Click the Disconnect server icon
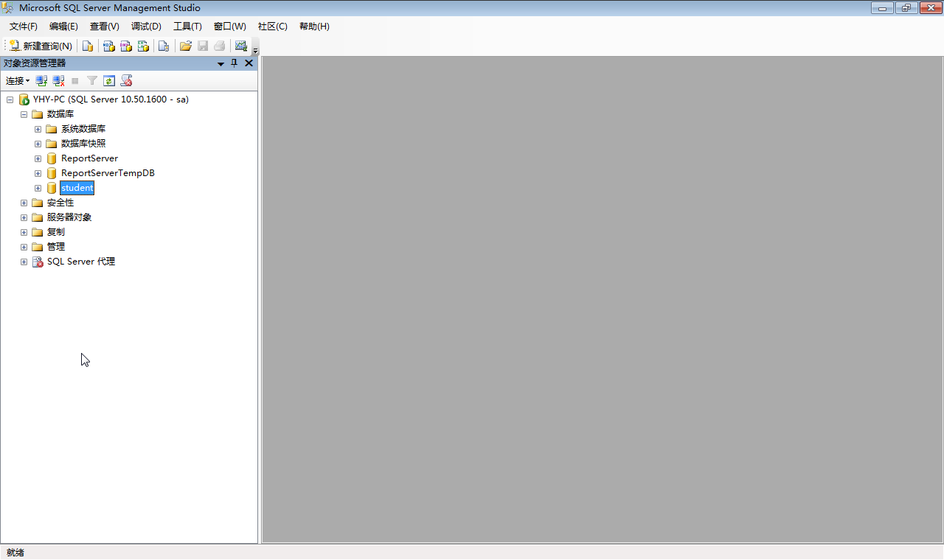 click(x=58, y=81)
